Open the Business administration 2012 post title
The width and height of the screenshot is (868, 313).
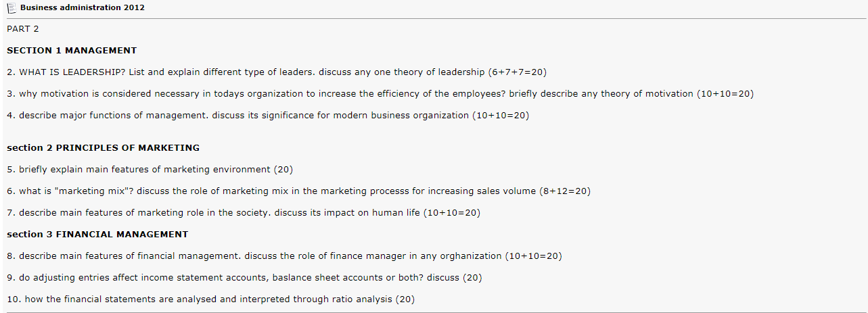(x=82, y=8)
